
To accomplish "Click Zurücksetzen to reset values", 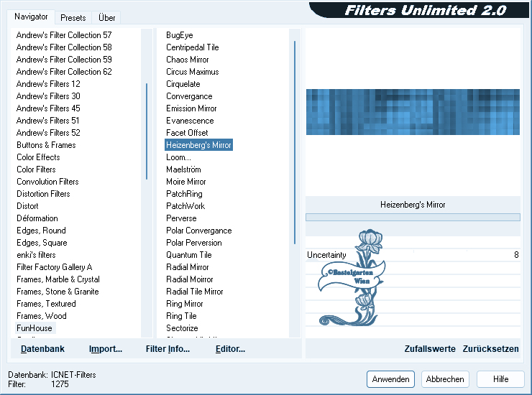I will [490, 349].
